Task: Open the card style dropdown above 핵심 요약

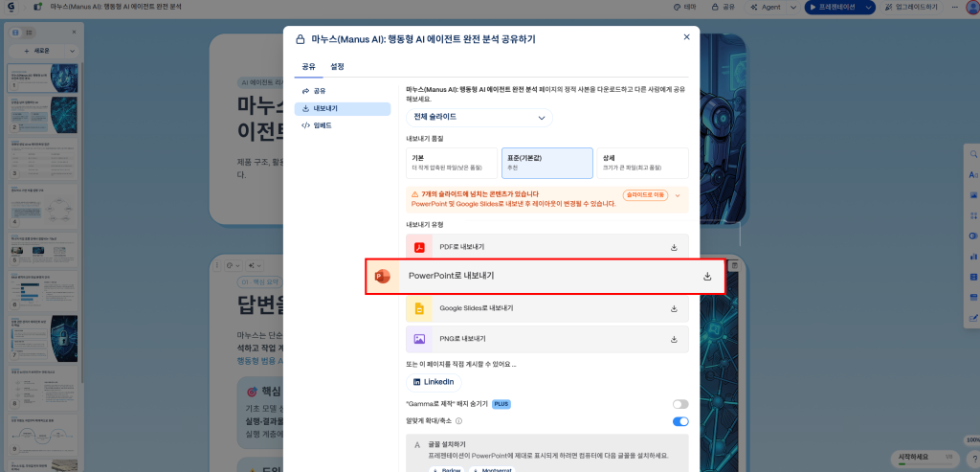Action: [x=232, y=266]
